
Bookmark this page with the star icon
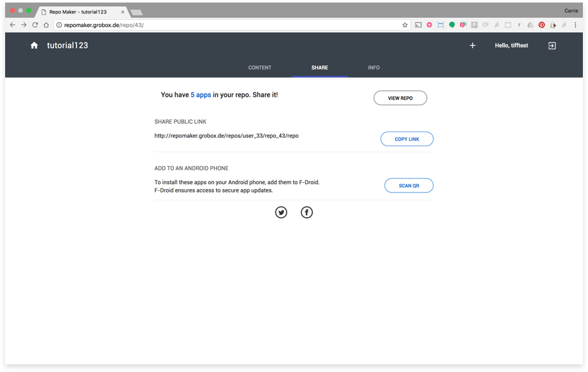405,25
